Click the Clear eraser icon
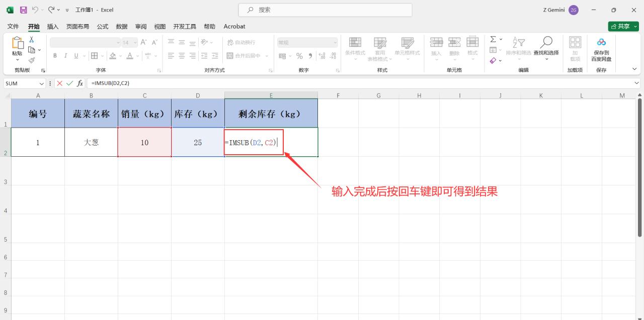644x320 pixels. coord(493,60)
